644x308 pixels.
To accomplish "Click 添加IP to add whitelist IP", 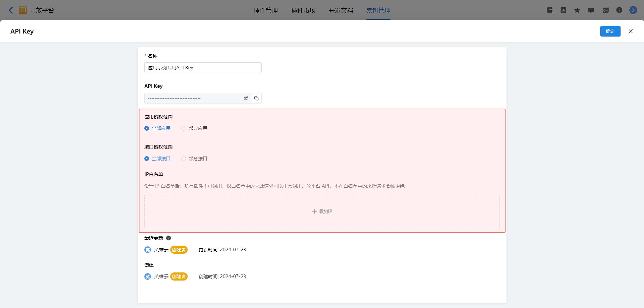I will pyautogui.click(x=322, y=212).
